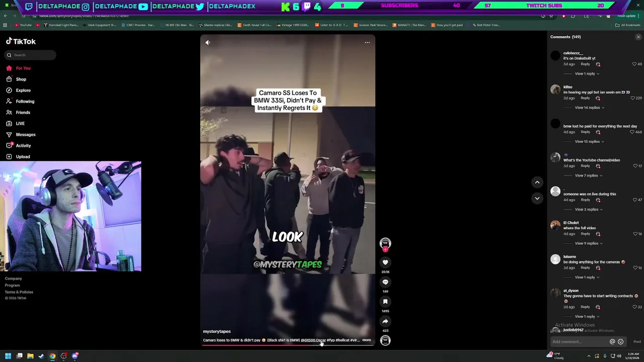Open the Terms & Policies footer link
Image resolution: width=644 pixels, height=362 pixels.
(19, 292)
